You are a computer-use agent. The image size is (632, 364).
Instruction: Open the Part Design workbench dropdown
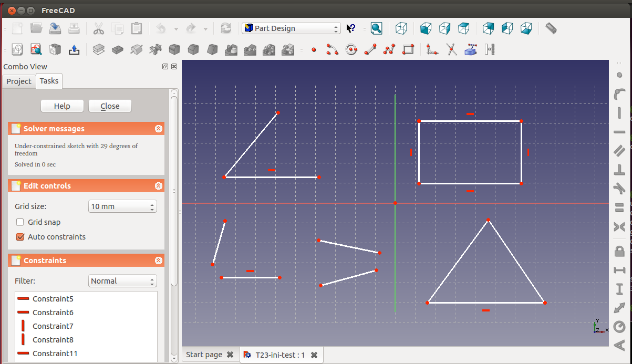coord(292,28)
